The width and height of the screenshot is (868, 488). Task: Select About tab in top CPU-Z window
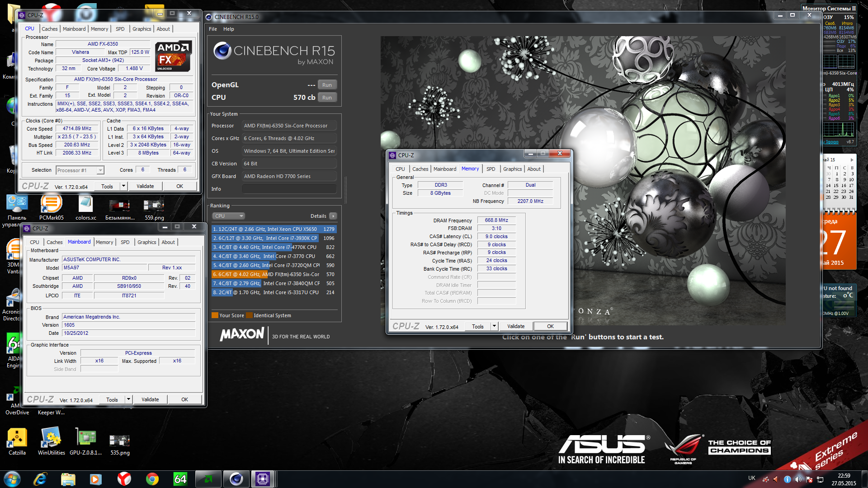pyautogui.click(x=163, y=29)
